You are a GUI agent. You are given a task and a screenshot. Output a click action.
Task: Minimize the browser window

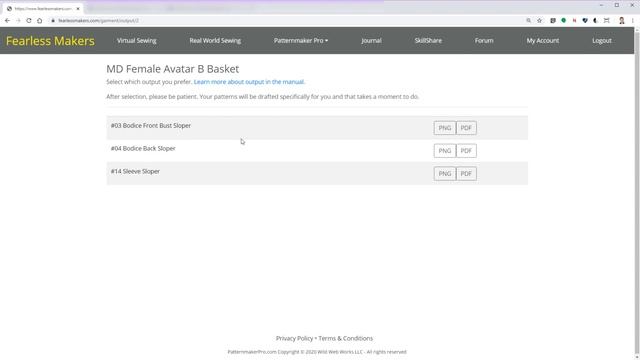pyautogui.click(x=601, y=5)
